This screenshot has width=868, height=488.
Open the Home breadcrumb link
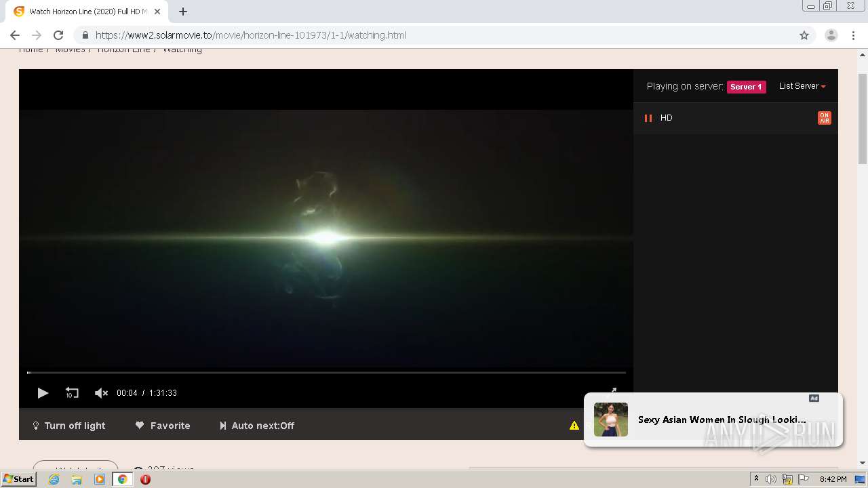click(31, 49)
